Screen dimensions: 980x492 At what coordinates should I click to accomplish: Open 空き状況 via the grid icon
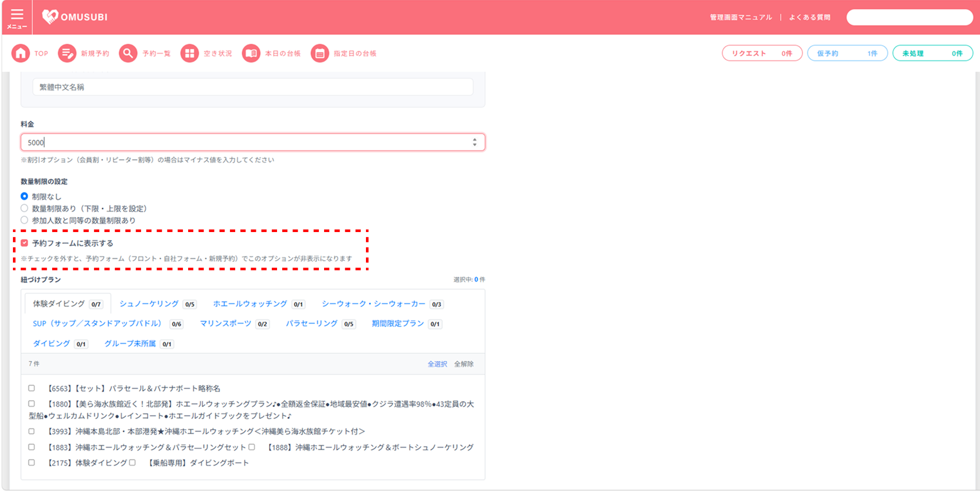click(x=190, y=53)
